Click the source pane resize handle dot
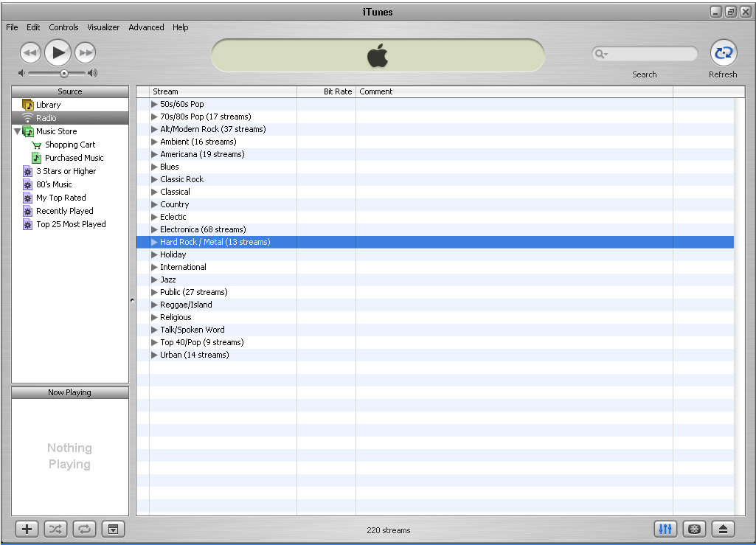The image size is (756, 545). coord(132,300)
